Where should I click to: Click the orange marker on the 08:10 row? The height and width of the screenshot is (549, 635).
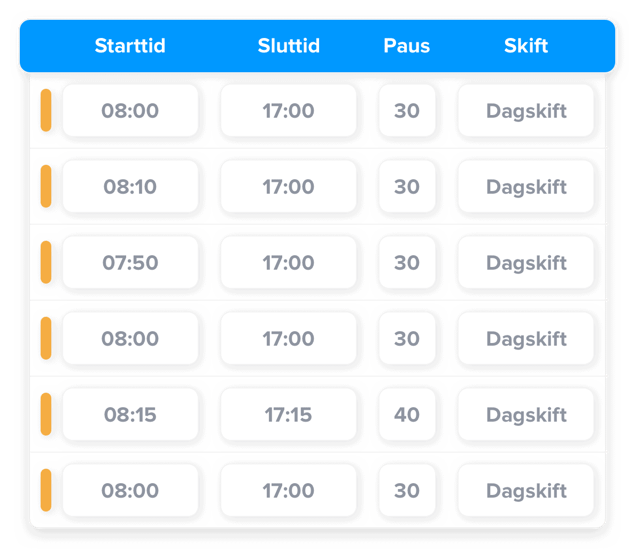click(46, 187)
